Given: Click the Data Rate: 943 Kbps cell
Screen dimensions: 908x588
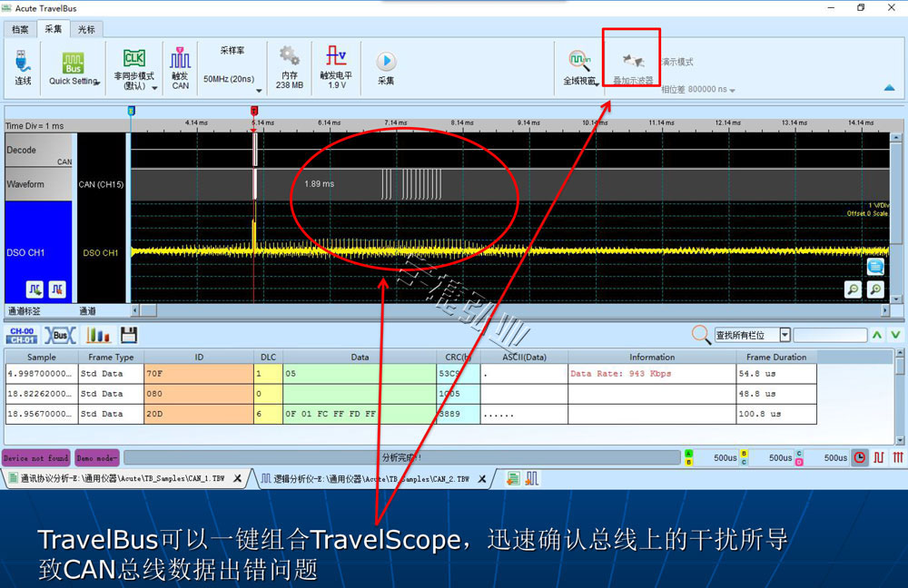Looking at the screenshot, I should [651, 374].
